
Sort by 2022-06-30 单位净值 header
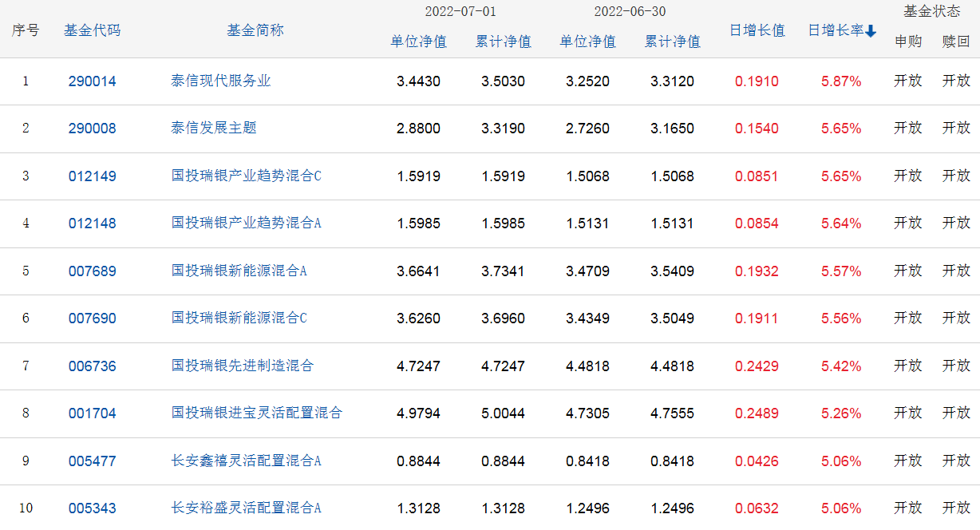click(x=587, y=42)
